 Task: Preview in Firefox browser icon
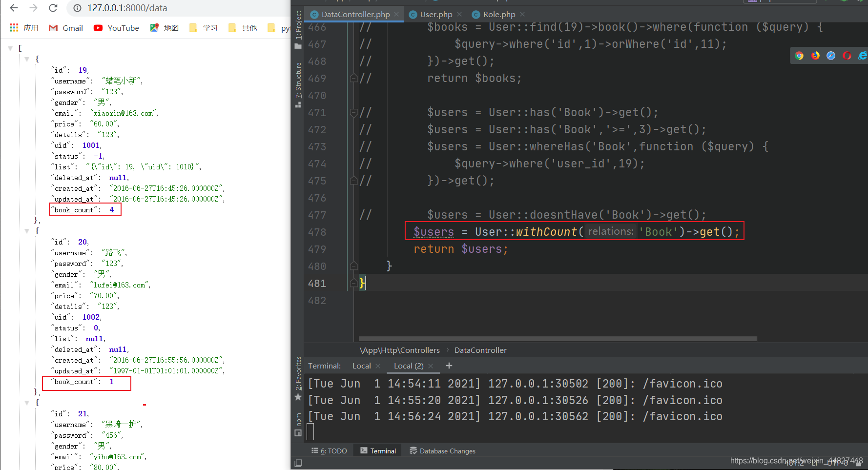tap(815, 56)
